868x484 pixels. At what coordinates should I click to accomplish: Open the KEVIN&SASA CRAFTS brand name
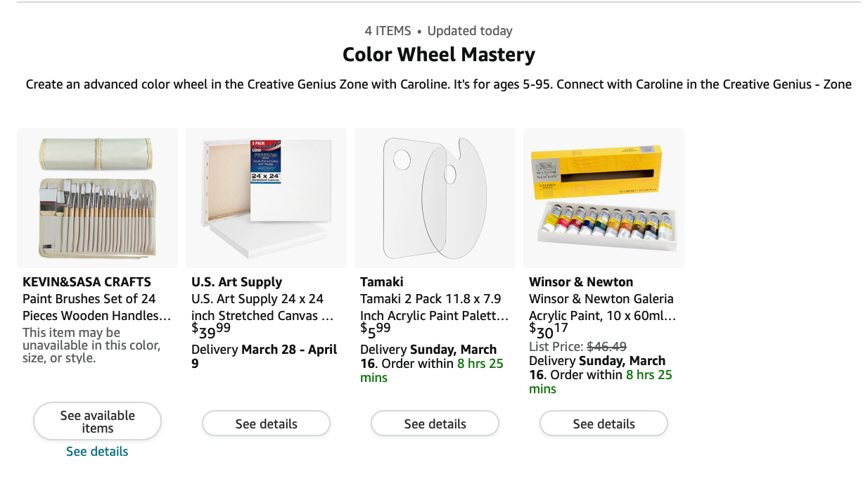(87, 282)
